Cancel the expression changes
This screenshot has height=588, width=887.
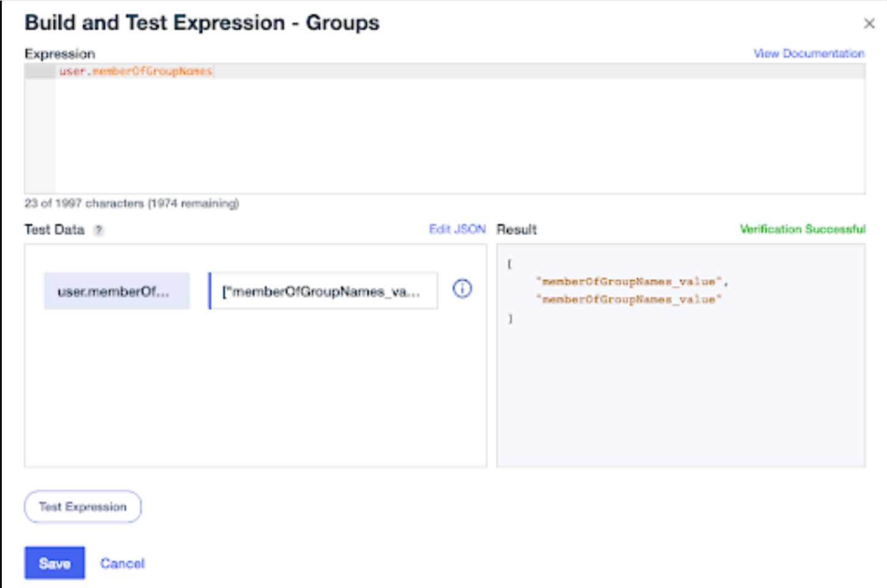(x=123, y=563)
